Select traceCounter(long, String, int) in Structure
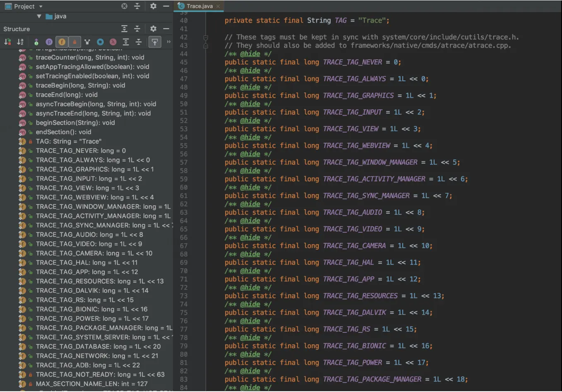Viewport: 562px width, 392px height. pyautogui.click(x=90, y=58)
